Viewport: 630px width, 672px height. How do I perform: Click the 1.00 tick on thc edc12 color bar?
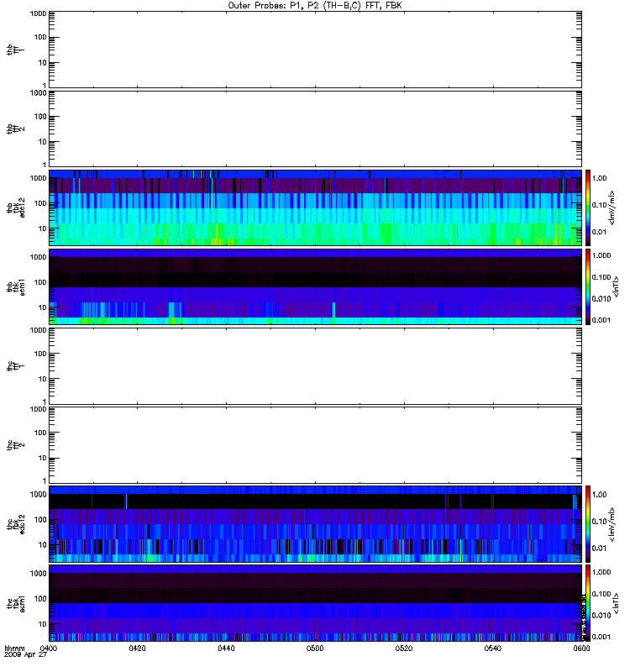pyautogui.click(x=599, y=494)
